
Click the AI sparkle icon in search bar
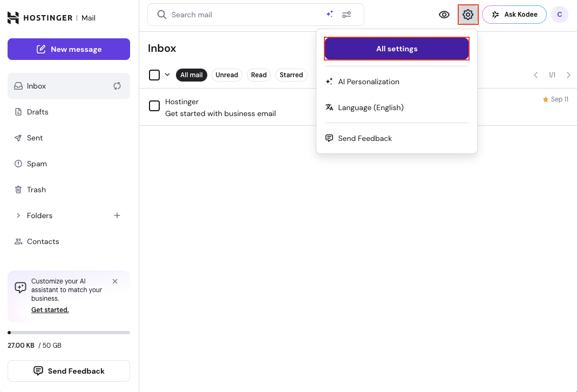tap(329, 15)
